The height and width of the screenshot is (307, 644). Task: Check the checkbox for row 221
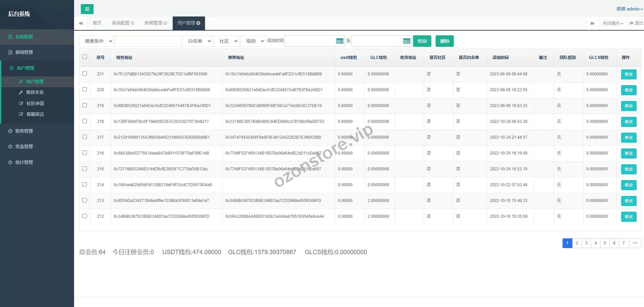pos(84,74)
